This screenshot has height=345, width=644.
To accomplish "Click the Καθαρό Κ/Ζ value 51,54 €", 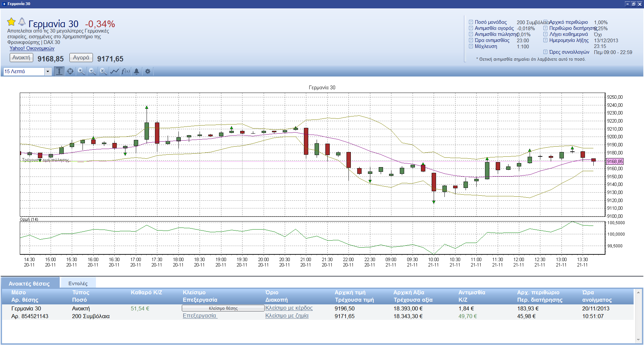I will point(140,308).
